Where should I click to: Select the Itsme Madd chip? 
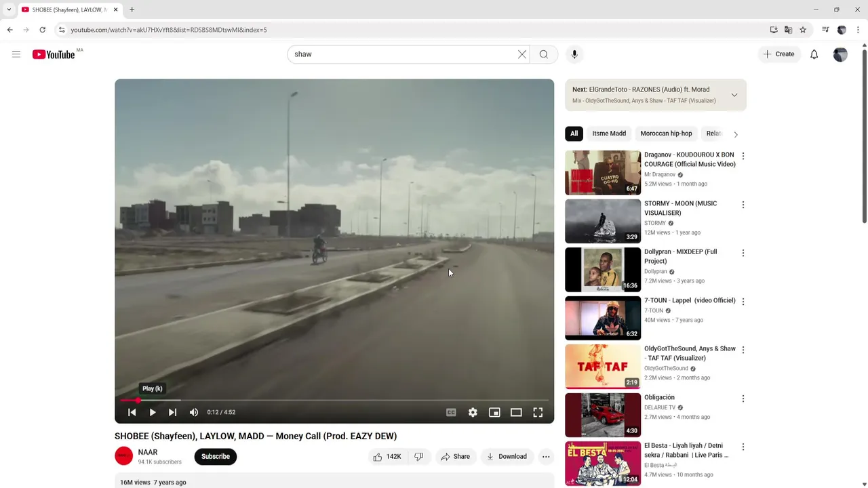(609, 134)
